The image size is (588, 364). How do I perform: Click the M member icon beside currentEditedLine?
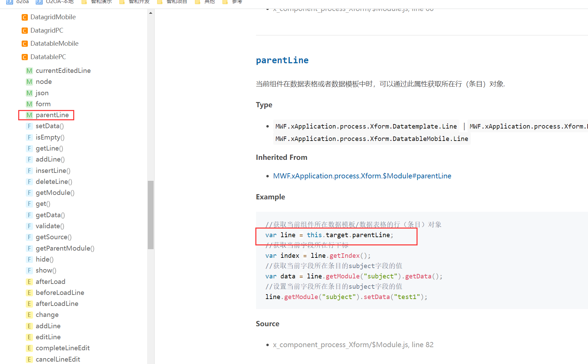click(x=30, y=71)
